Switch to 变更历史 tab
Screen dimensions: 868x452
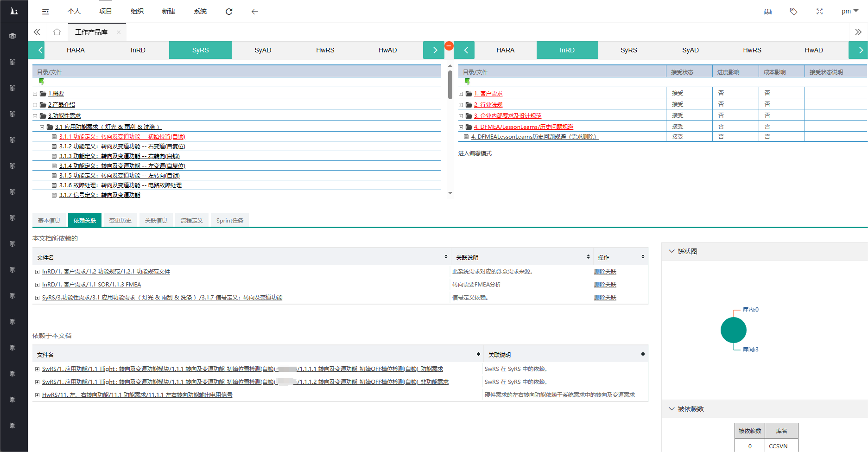(120, 220)
